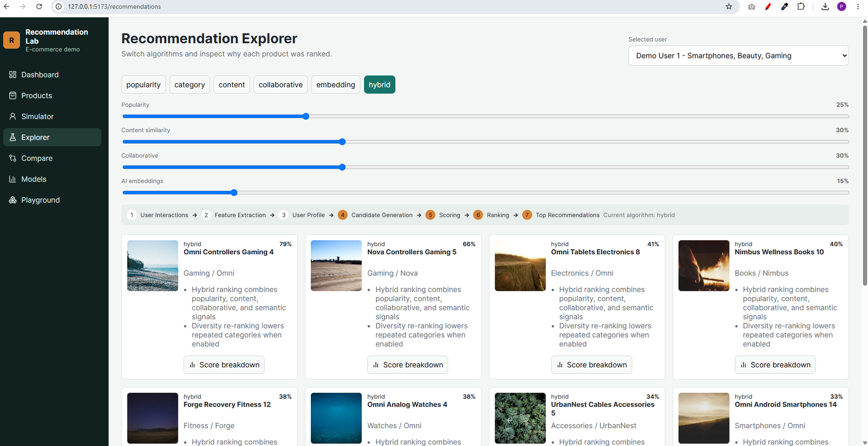Image resolution: width=868 pixels, height=446 pixels.
Task: Click the Collaborative weight slider
Action: tap(486, 167)
